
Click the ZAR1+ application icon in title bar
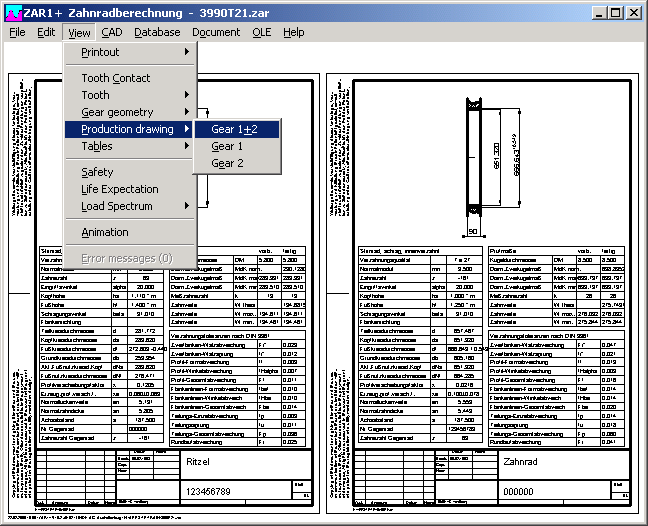[x=12, y=13]
